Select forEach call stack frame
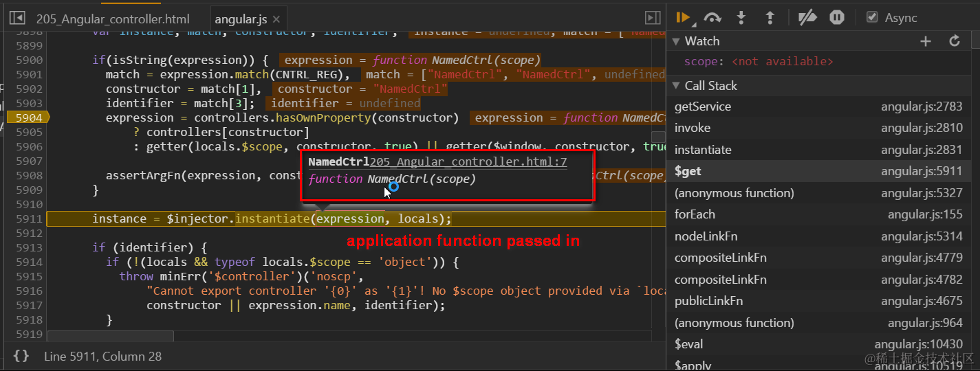Screen dimensions: 980x371 (x=818, y=214)
